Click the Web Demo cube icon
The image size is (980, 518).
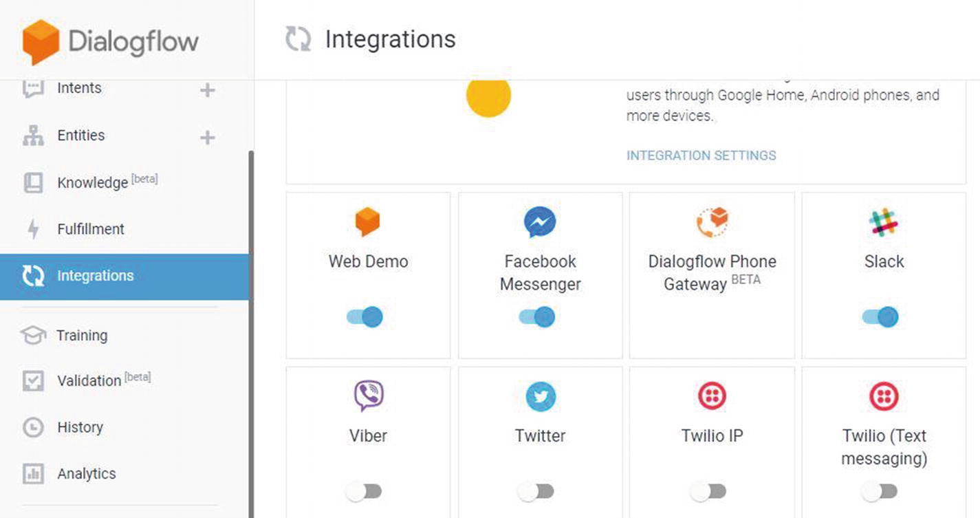368,222
